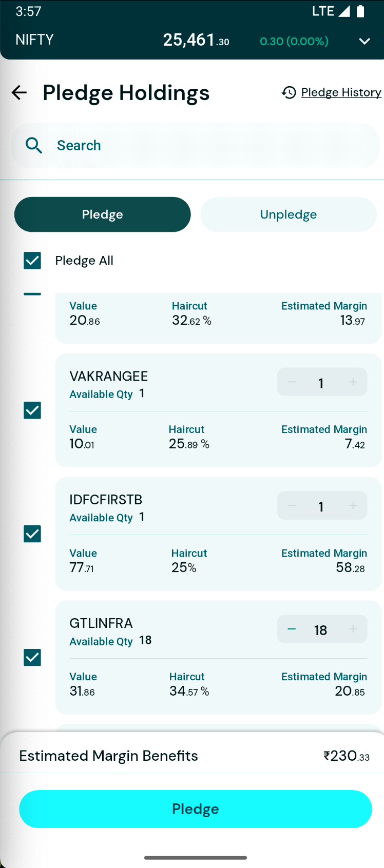This screenshot has width=384, height=868.
Task: Click the search magnifier icon
Action: tap(34, 146)
